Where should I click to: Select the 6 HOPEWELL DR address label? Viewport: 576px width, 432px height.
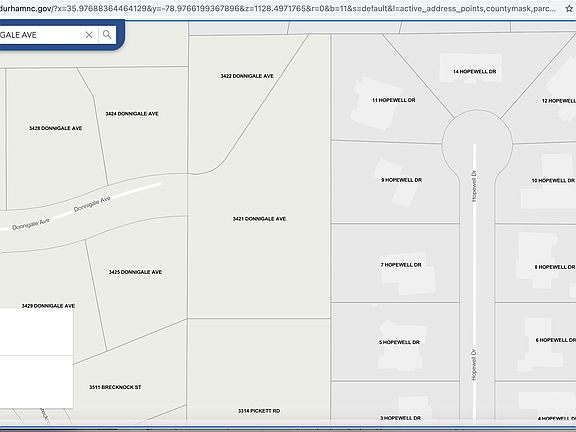point(555,340)
